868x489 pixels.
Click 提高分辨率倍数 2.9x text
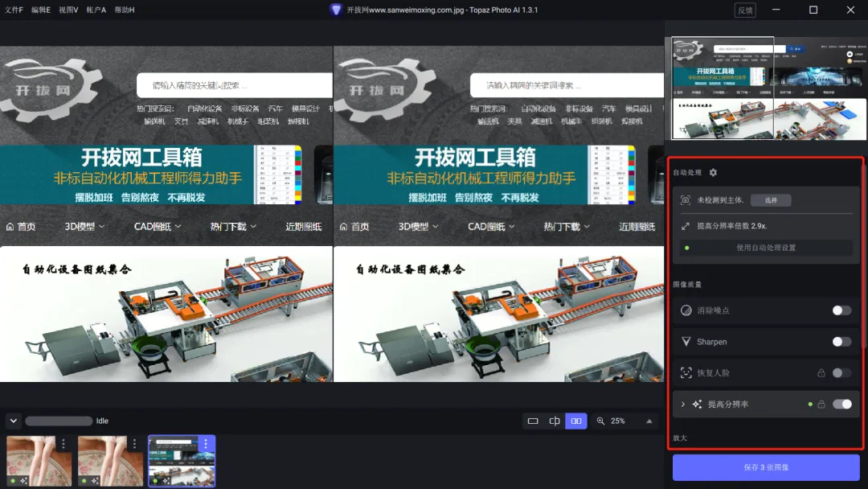(x=732, y=226)
